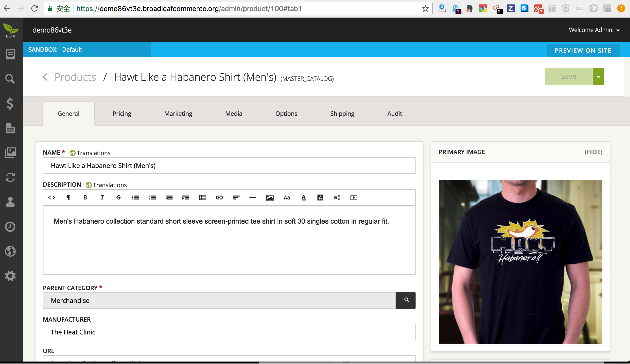Viewport: 630px width, 364px height.
Task: Insert a link in description editor
Action: click(x=219, y=198)
